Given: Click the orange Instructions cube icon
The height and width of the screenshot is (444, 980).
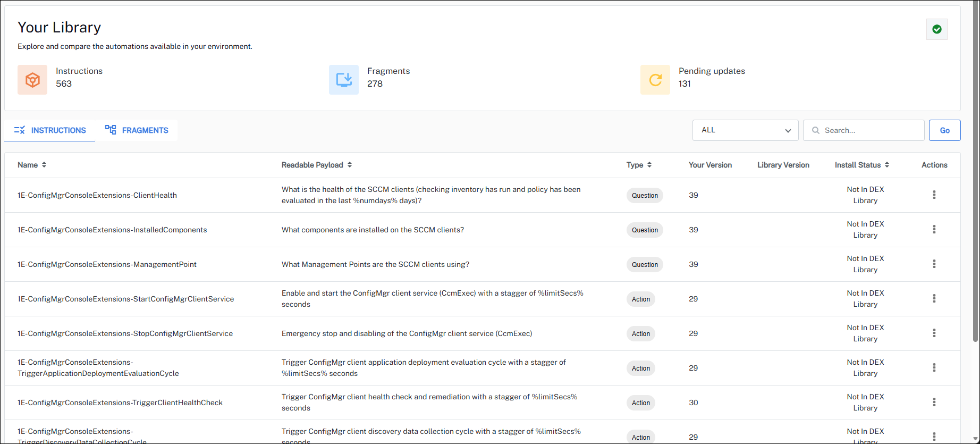Looking at the screenshot, I should point(32,80).
